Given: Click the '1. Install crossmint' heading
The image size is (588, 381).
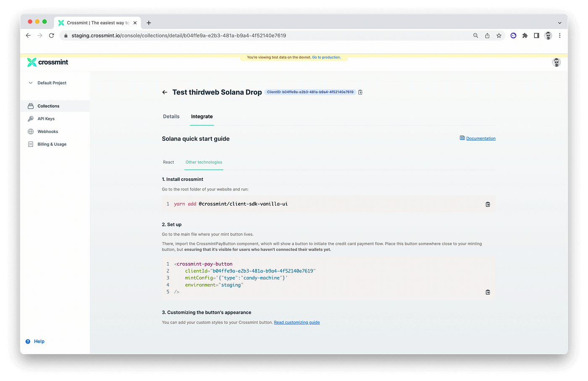Looking at the screenshot, I should (183, 180).
